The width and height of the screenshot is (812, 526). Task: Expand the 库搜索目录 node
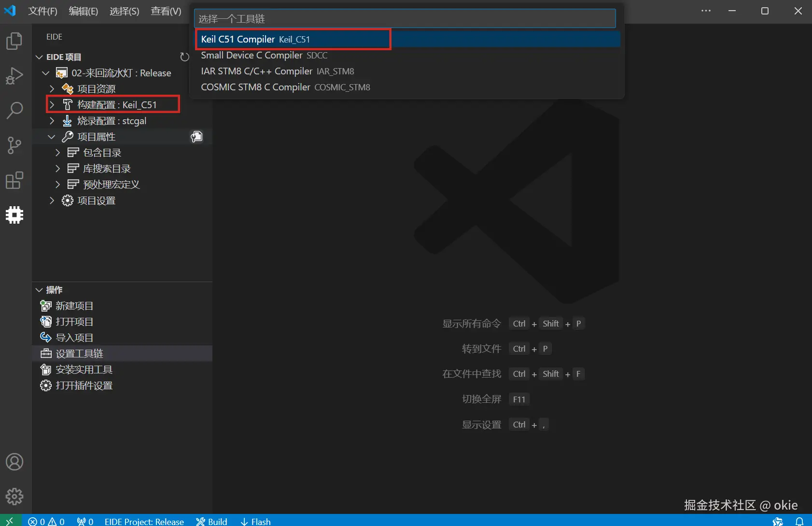tap(58, 169)
